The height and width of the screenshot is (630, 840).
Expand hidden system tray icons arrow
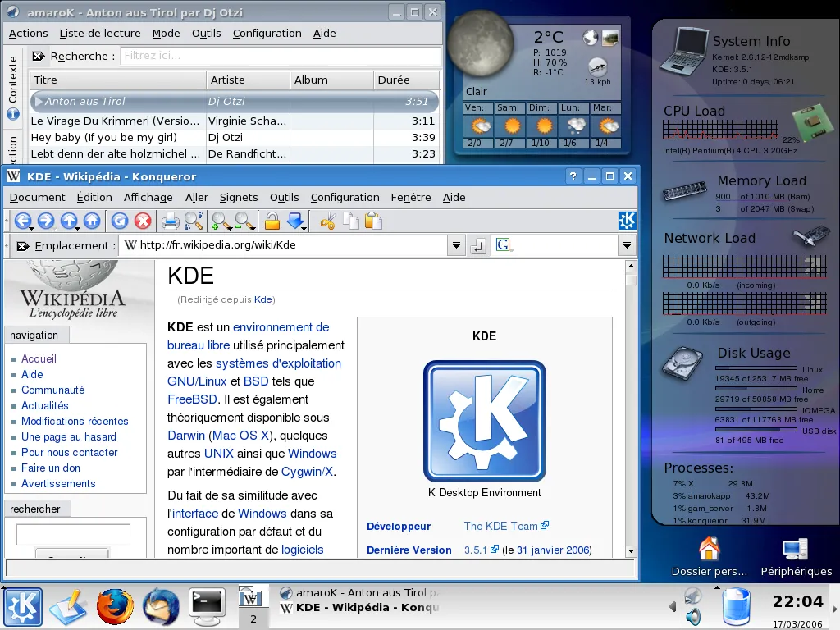pos(673,606)
